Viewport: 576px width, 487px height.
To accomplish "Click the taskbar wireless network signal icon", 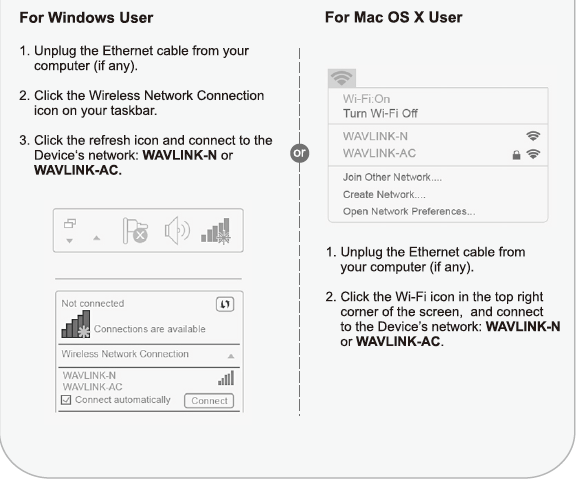I will (216, 231).
